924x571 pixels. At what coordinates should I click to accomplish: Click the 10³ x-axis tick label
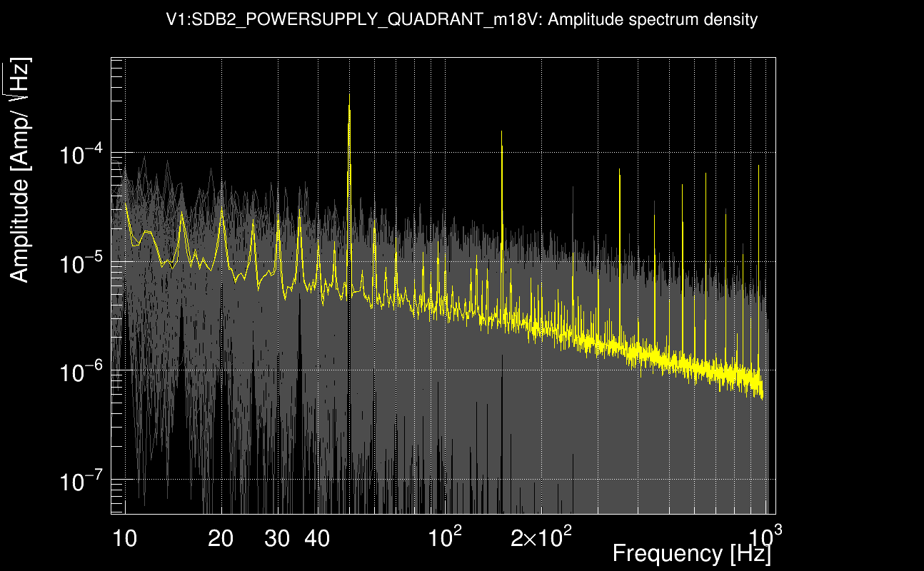763,537
